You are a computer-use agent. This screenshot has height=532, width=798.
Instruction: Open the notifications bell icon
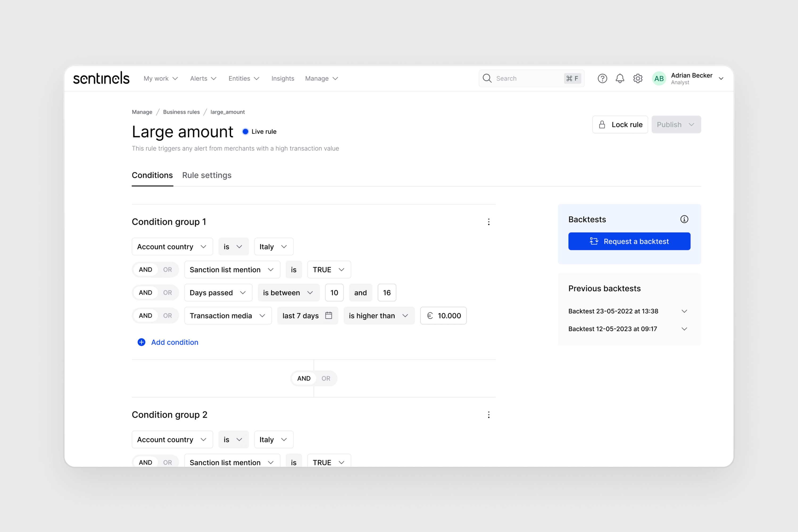[620, 78]
